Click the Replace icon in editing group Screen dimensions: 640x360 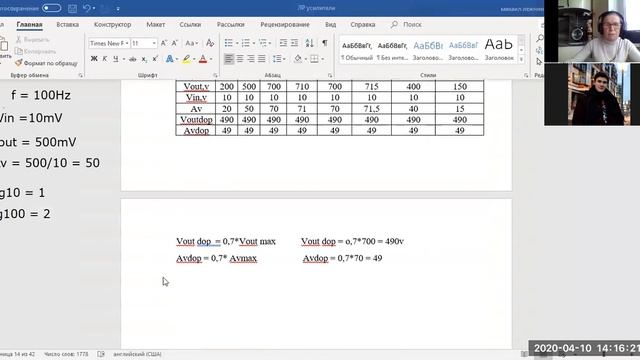click(x=540, y=50)
